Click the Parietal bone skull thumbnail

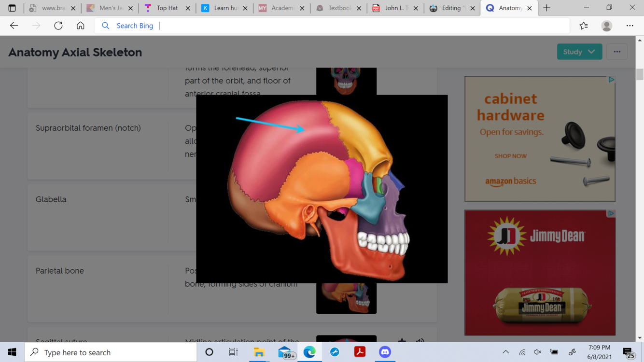tap(346, 298)
